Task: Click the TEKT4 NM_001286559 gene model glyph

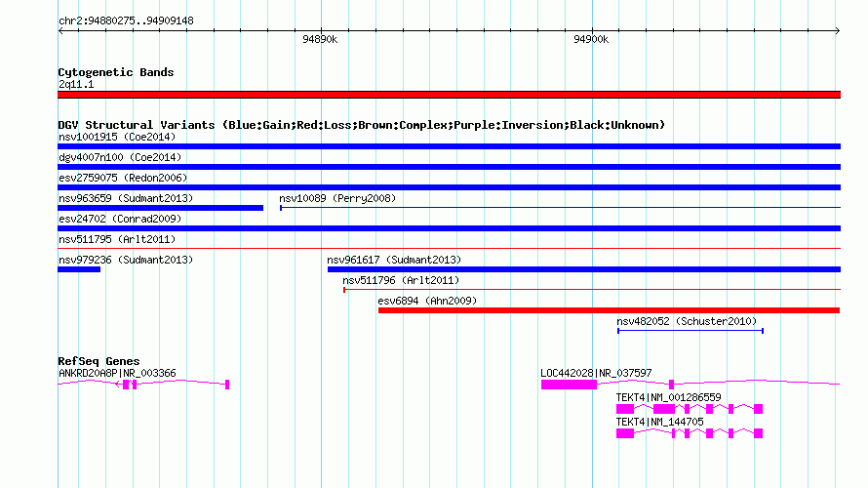Action: pos(690,409)
